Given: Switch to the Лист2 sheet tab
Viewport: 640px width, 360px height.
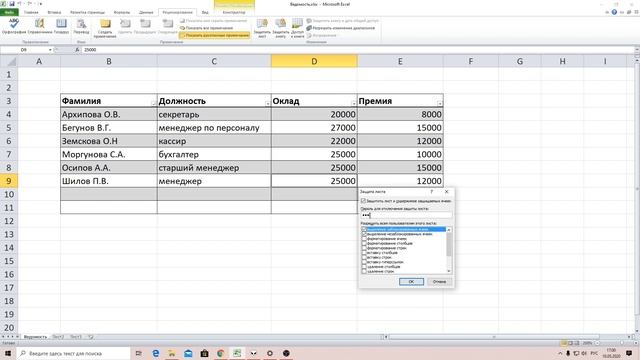Looking at the screenshot, I should pos(58,337).
